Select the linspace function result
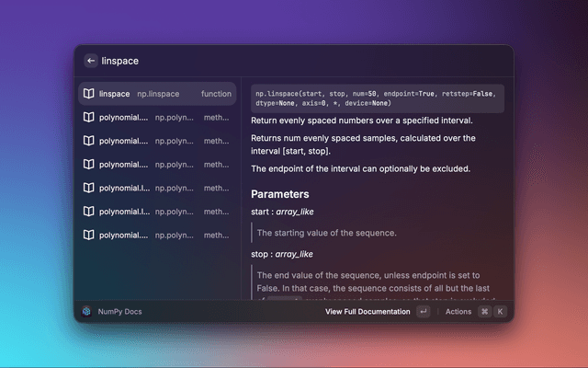This screenshot has height=368, width=588. (x=157, y=94)
